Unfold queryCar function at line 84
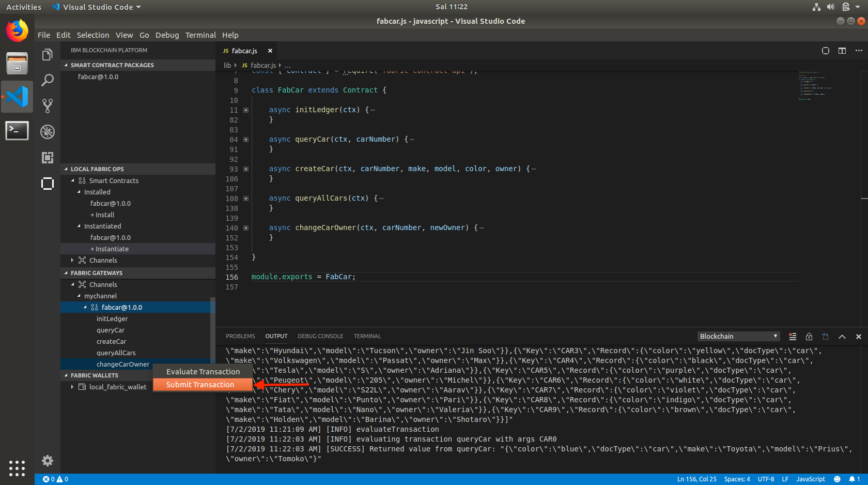Image resolution: width=868 pixels, height=485 pixels. coord(246,140)
